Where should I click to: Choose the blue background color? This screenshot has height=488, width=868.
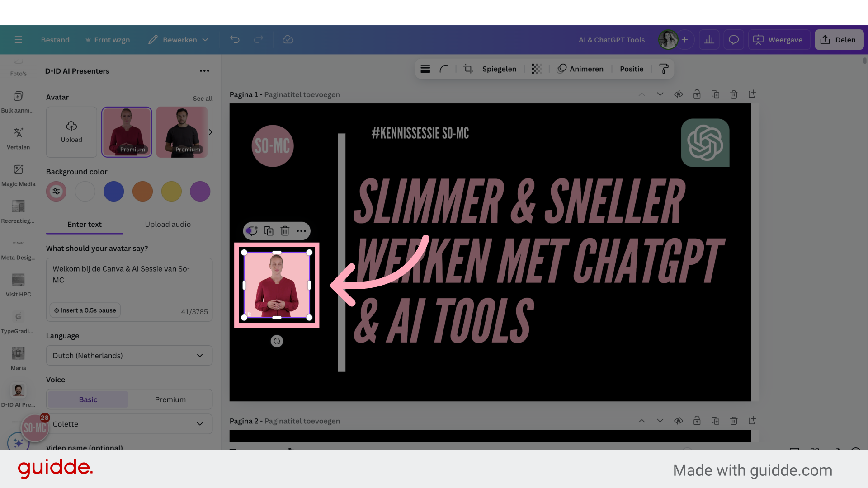tap(114, 192)
